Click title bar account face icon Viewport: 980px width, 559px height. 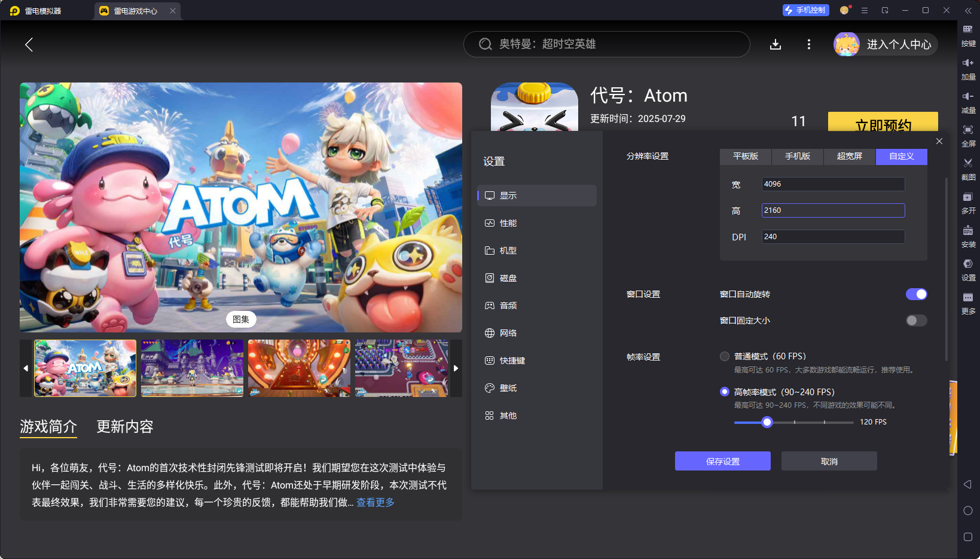(x=844, y=10)
